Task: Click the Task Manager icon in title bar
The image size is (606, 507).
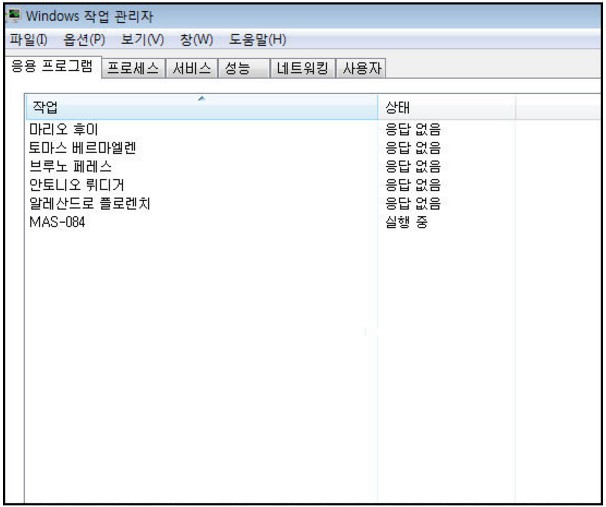Action: click(14, 16)
